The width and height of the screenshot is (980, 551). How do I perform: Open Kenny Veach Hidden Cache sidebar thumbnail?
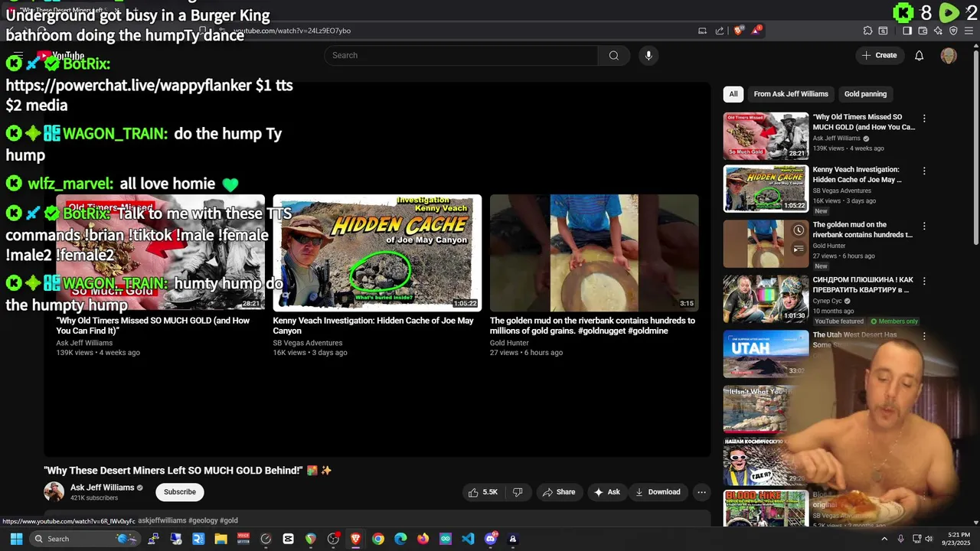tap(766, 188)
